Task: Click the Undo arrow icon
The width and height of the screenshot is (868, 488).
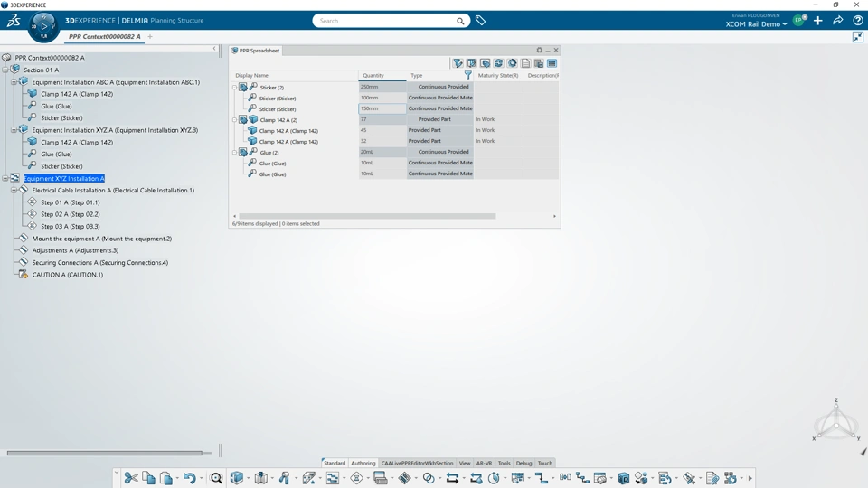Action: click(190, 478)
